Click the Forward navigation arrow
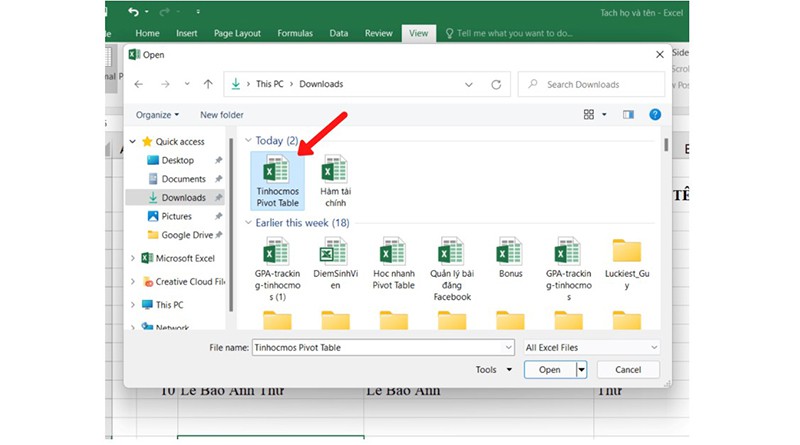Image resolution: width=800 pixels, height=445 pixels. point(165,84)
